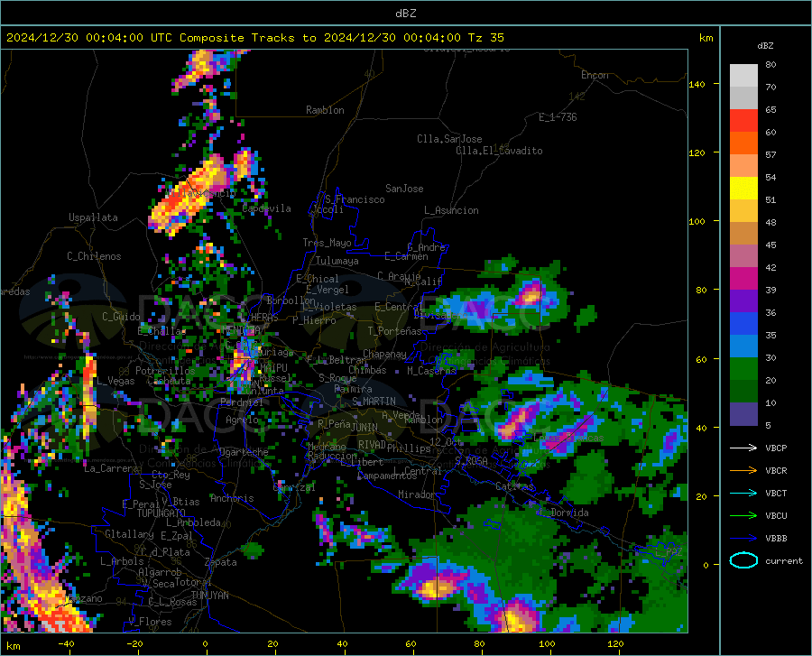Click the Tulumaya label
The width and height of the screenshot is (812, 656).
[337, 261]
